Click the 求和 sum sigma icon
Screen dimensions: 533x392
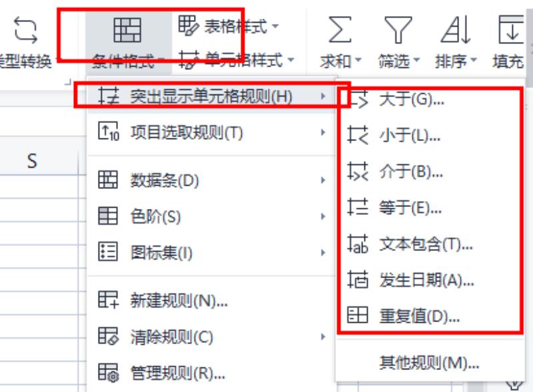[x=340, y=29]
